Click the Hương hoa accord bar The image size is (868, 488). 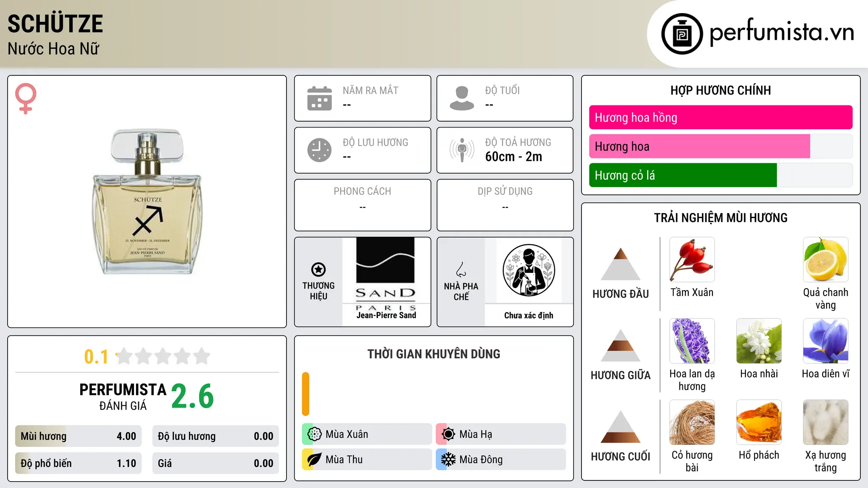[721, 146]
